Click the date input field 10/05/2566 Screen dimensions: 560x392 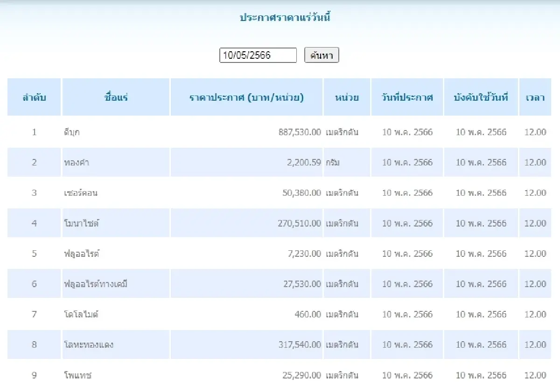tap(258, 55)
